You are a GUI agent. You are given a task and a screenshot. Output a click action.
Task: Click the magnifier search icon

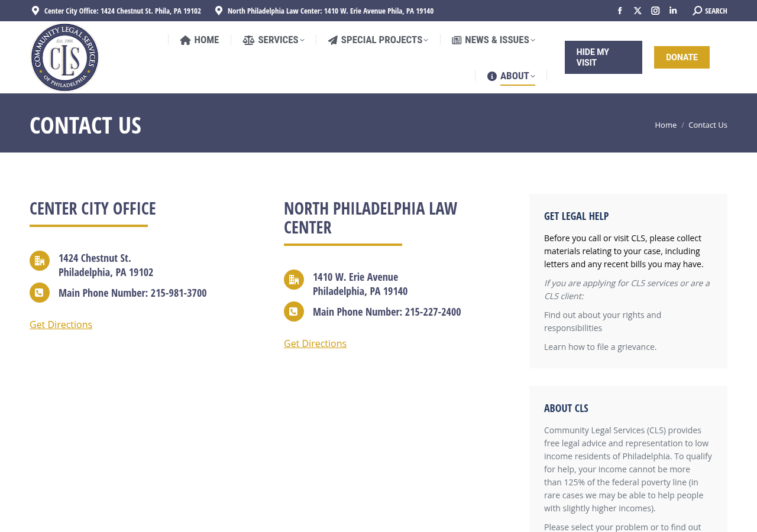(x=697, y=11)
